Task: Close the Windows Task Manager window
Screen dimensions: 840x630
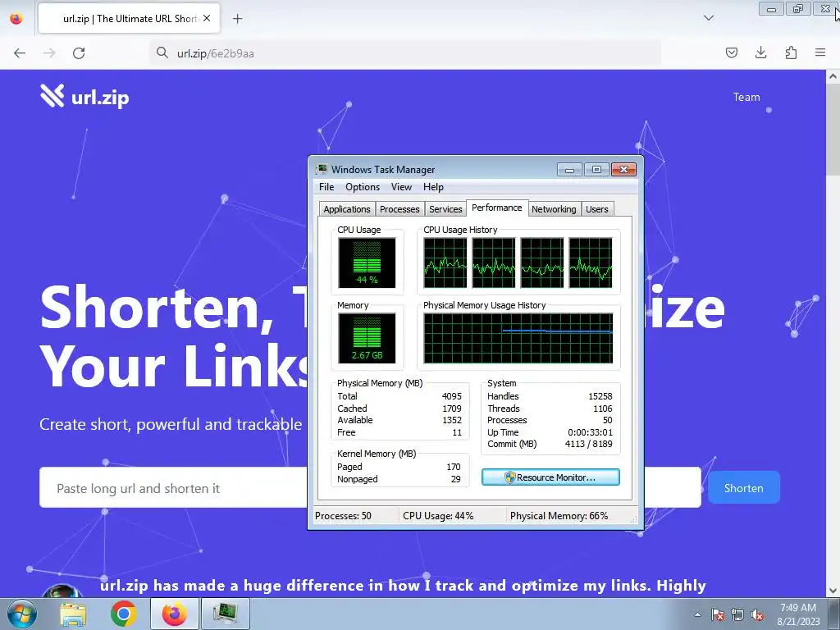Action: point(623,170)
